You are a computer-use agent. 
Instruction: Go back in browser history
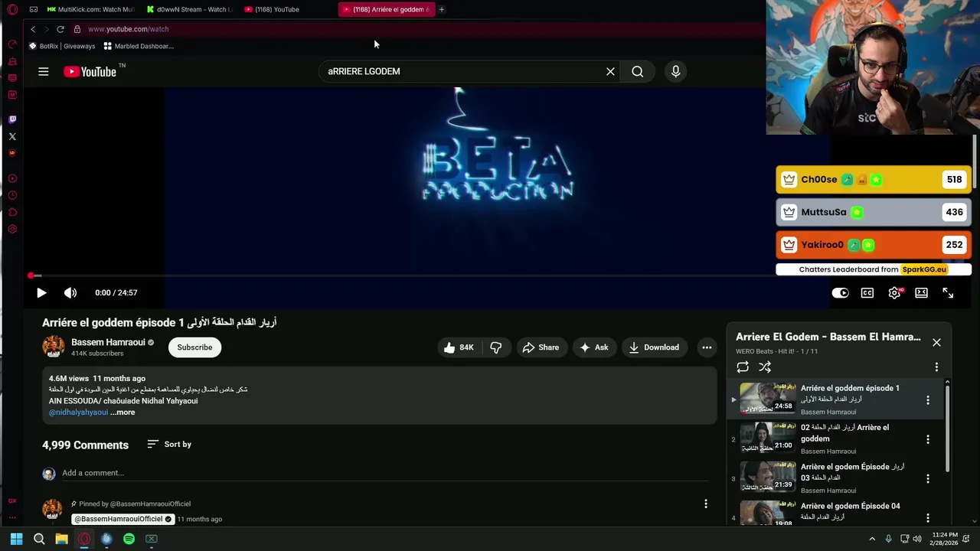click(33, 29)
